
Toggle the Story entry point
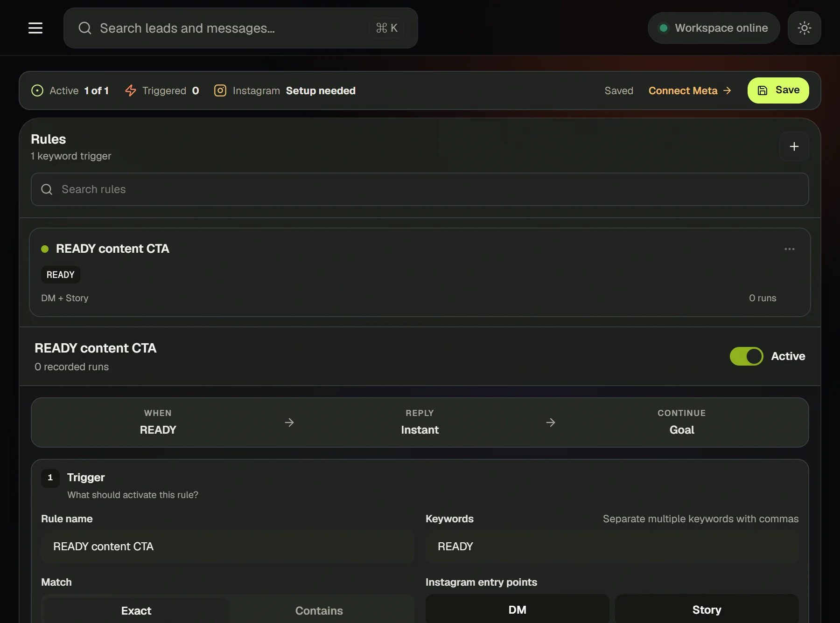tap(707, 609)
